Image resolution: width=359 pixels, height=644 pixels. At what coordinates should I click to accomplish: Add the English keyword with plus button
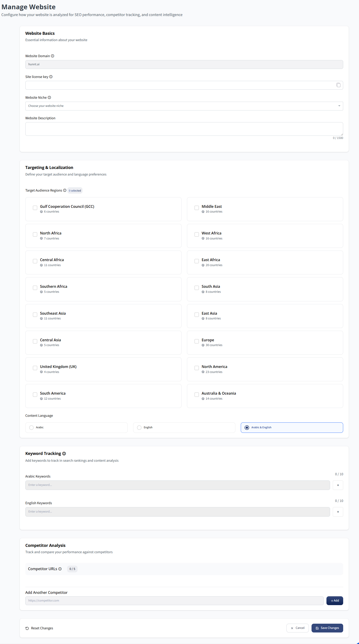tap(338, 512)
